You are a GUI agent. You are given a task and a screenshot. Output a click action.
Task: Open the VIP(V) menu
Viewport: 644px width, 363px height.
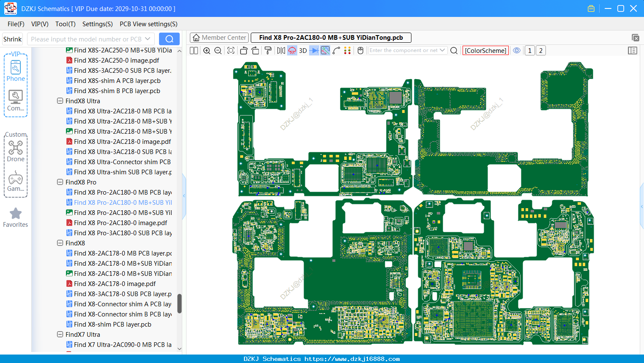click(40, 24)
